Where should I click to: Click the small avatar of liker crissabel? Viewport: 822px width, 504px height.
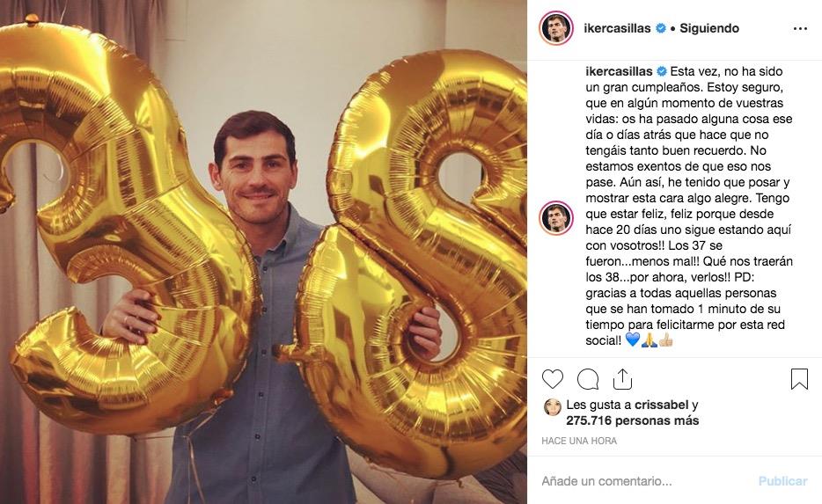(x=553, y=406)
